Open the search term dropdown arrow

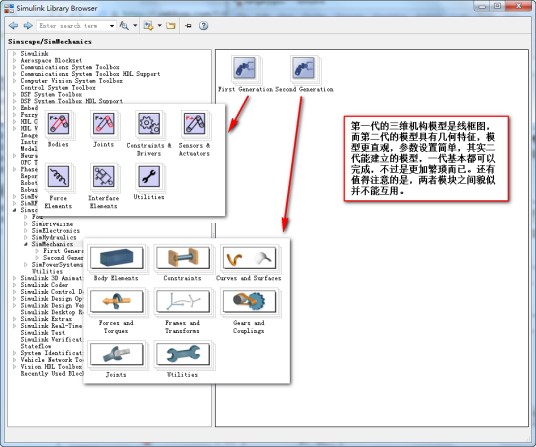[112, 26]
